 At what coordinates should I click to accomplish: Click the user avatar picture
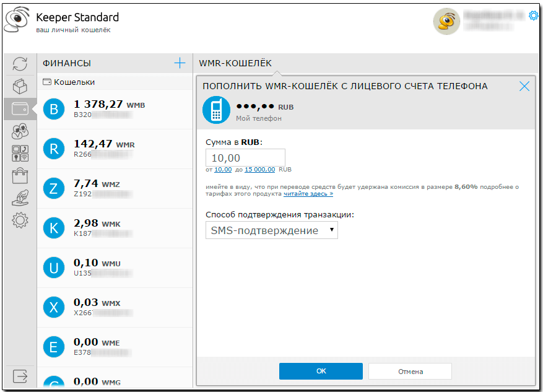(x=447, y=21)
